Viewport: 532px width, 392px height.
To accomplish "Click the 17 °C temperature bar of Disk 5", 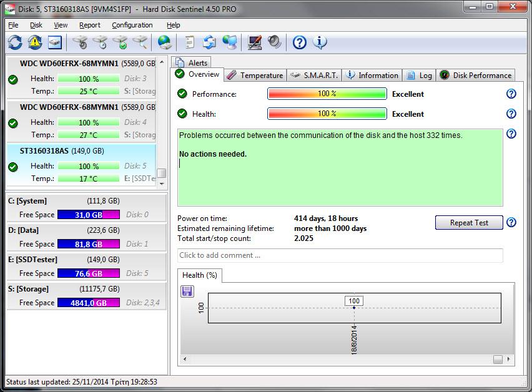I will pos(89,179).
